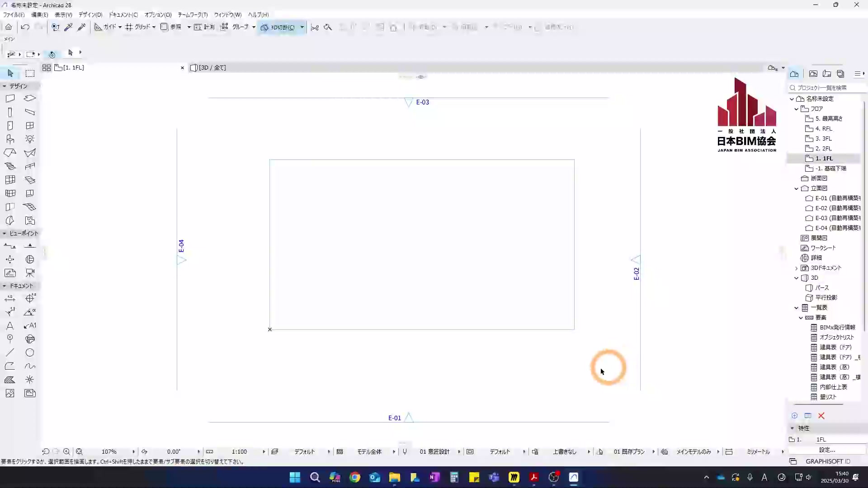Open File Explorer from Windows taskbar
The height and width of the screenshot is (488, 868).
[394, 478]
